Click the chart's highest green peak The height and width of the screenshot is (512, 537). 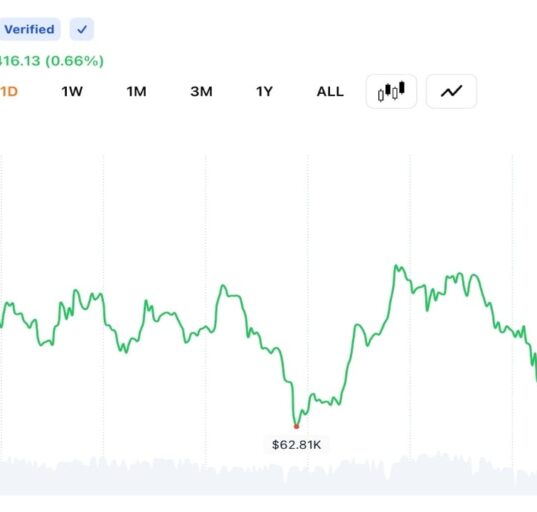[396, 265]
